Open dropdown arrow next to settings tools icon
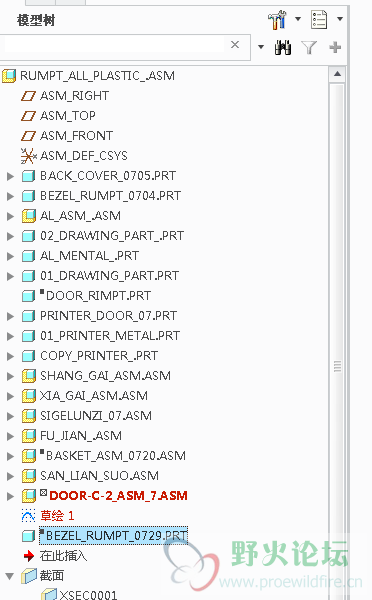The height and width of the screenshot is (600, 372). click(298, 19)
